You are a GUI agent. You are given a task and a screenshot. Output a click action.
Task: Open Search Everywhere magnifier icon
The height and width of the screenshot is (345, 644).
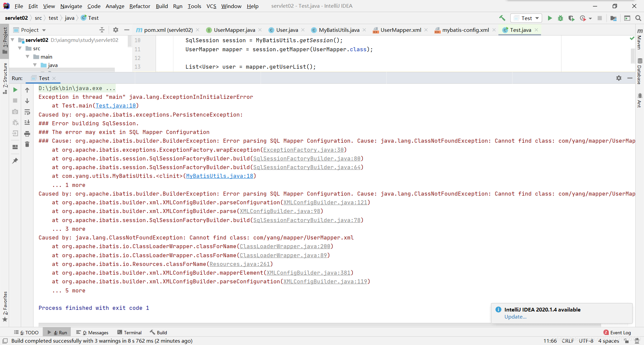coord(638,18)
